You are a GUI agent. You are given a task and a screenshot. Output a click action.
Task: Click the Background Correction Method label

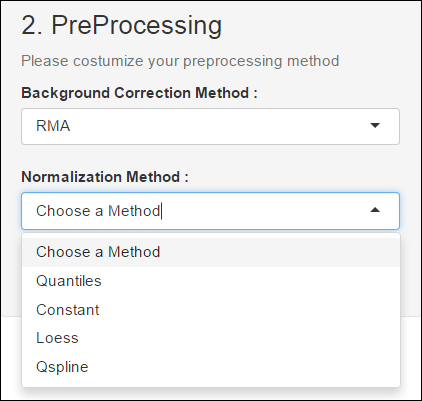(x=139, y=93)
